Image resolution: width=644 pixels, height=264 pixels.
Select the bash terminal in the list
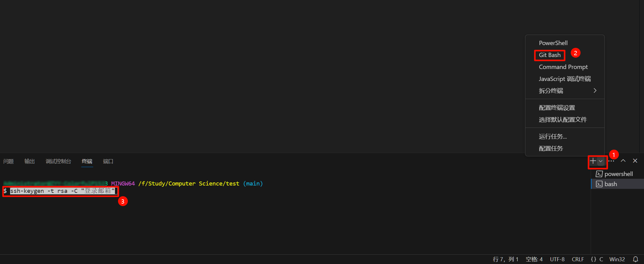coord(617,184)
